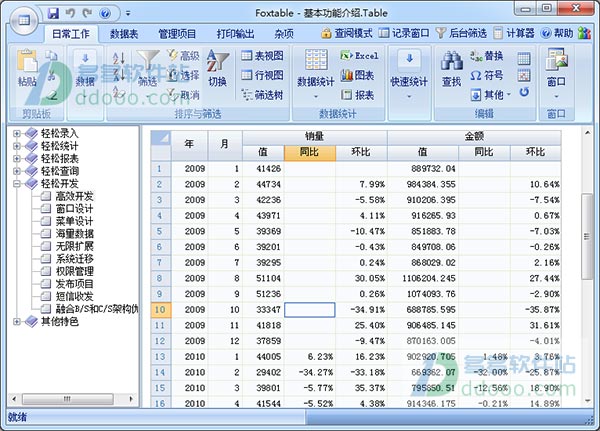This screenshot has width=600, height=431.
Task: Select 菜单设计 tree item
Action: coord(74,221)
